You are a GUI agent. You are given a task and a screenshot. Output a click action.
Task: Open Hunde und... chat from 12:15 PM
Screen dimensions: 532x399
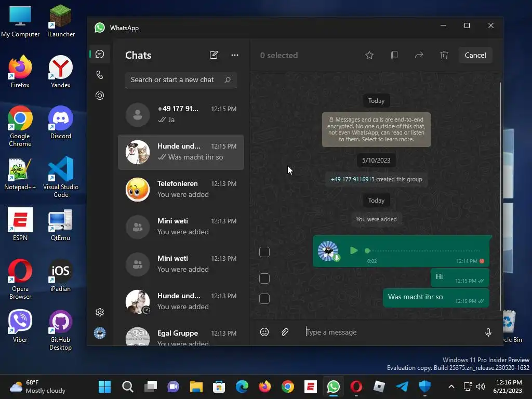pos(181,152)
